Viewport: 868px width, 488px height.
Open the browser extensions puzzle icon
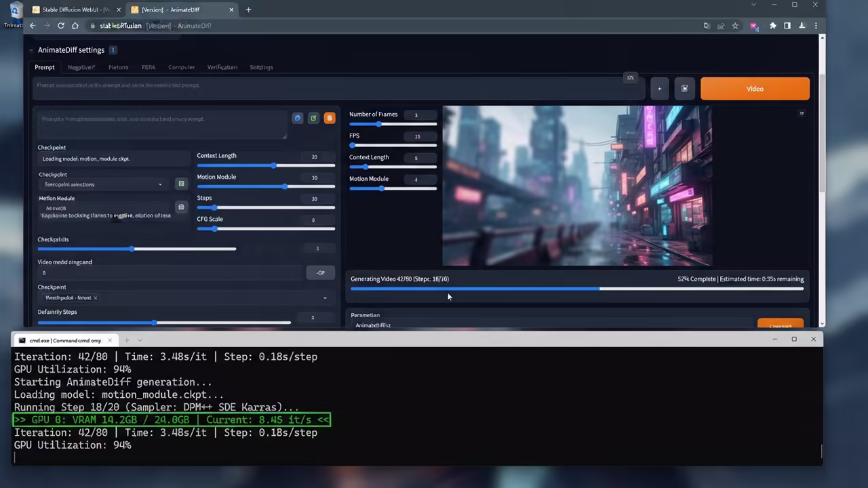click(x=772, y=26)
